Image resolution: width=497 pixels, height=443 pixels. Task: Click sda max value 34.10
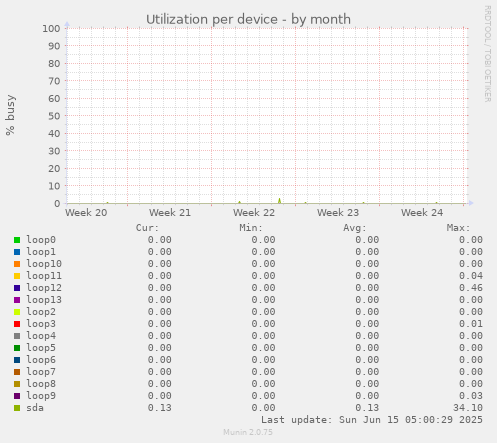468,408
